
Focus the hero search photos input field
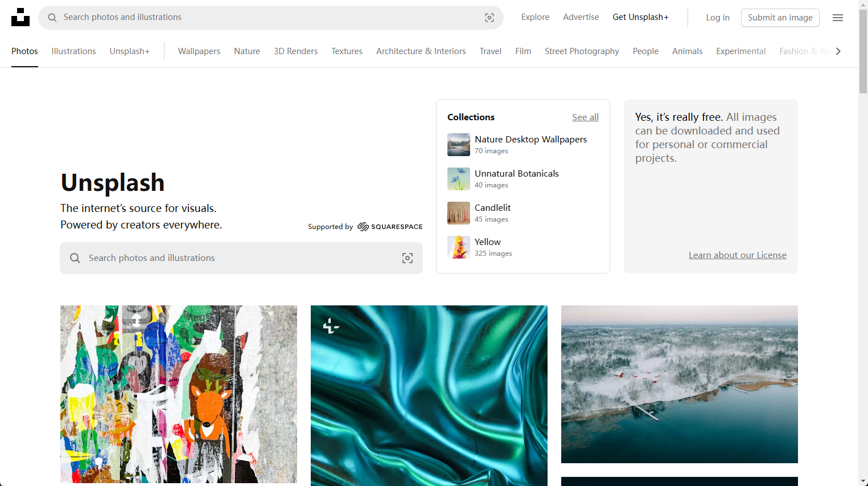point(239,258)
